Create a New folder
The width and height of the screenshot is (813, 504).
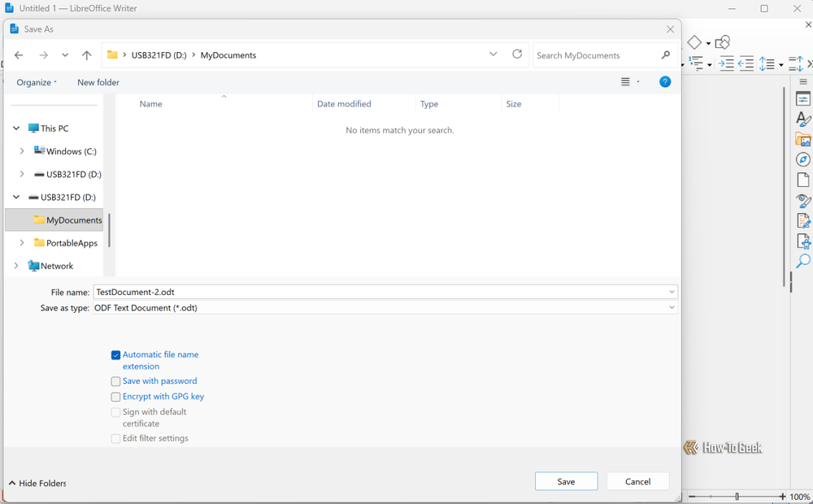coord(98,82)
